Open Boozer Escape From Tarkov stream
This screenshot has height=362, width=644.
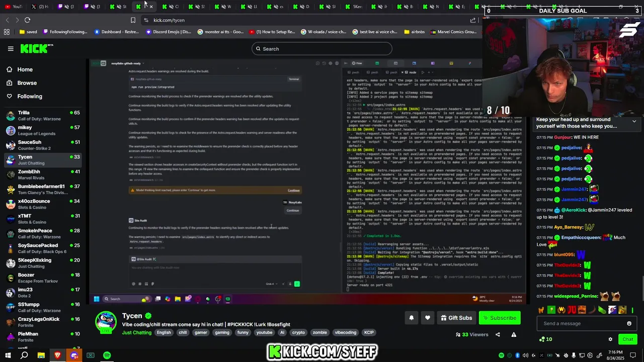tap(43, 278)
